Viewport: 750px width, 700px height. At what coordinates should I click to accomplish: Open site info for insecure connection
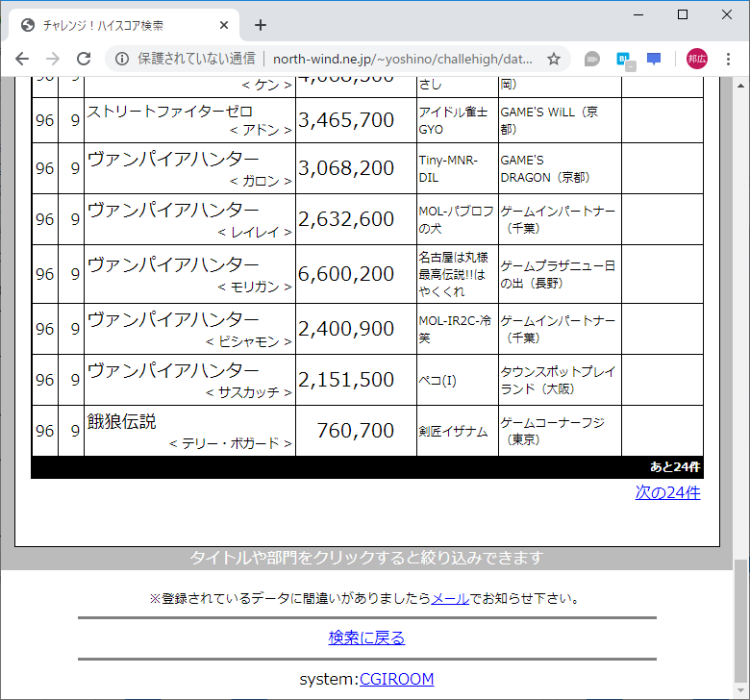tap(122, 59)
